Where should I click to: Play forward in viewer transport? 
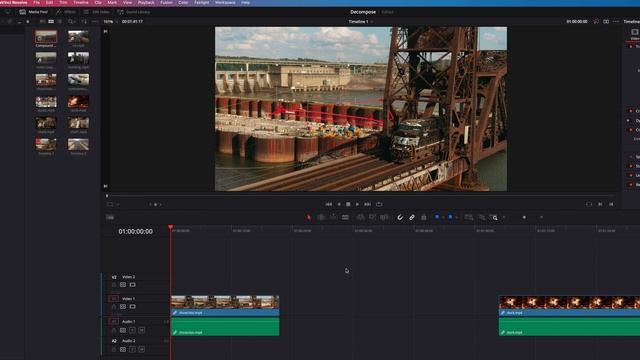358,204
